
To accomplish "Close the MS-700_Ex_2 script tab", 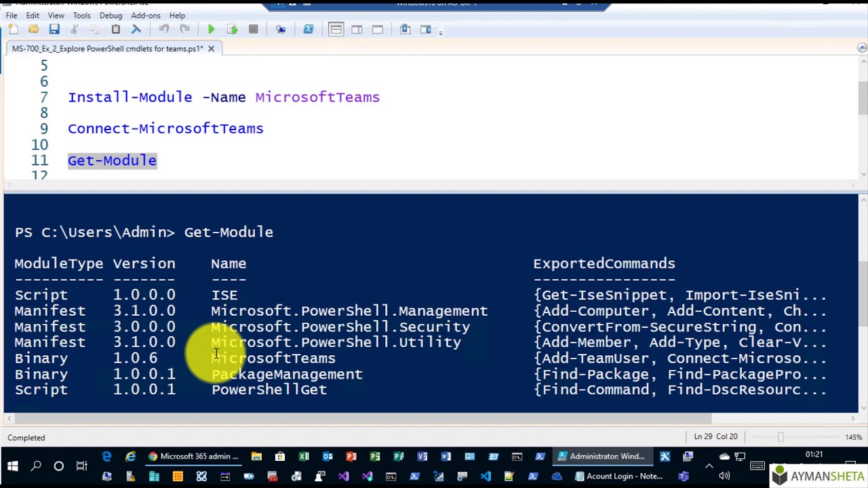I will coord(211,49).
